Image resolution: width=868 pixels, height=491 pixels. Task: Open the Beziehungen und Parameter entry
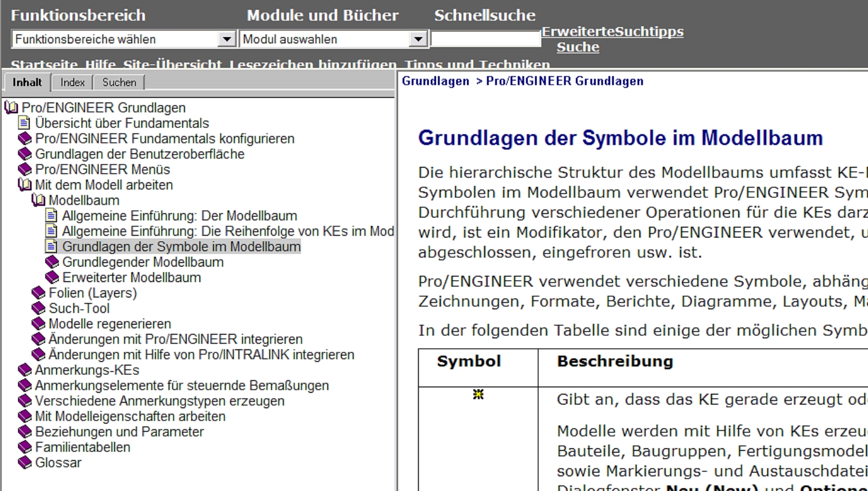(119, 431)
